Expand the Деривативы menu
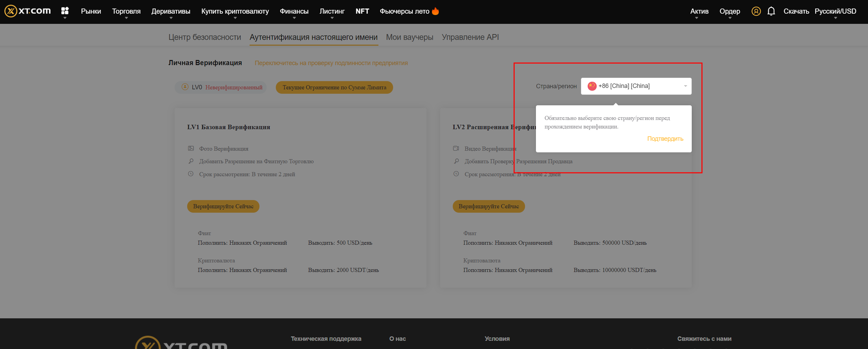This screenshot has height=349, width=868. (171, 11)
